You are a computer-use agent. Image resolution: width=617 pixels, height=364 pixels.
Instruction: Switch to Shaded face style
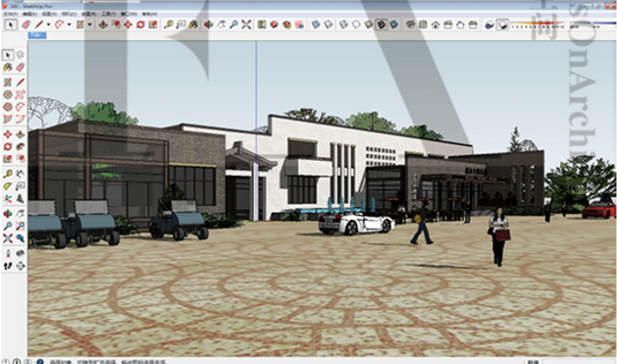[x=369, y=25]
